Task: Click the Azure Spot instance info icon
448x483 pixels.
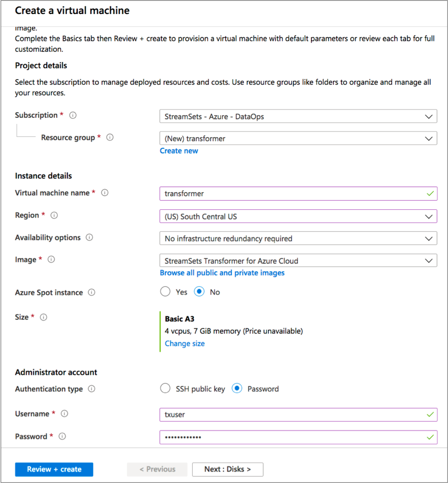Action: click(92, 293)
